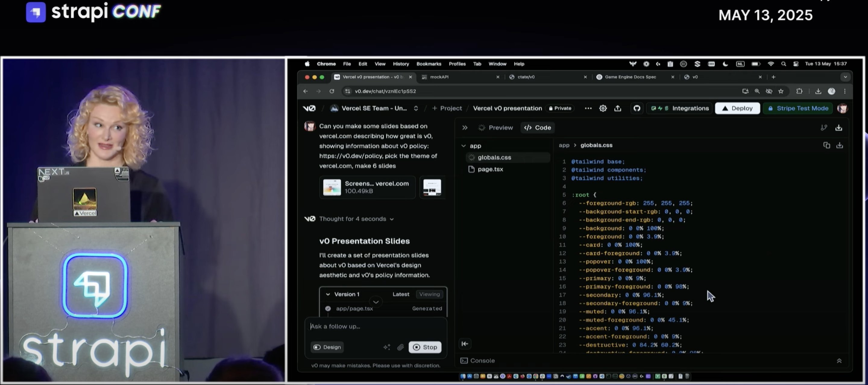Reload the page in Chrome
Screen dimensions: 868x385
point(332,91)
